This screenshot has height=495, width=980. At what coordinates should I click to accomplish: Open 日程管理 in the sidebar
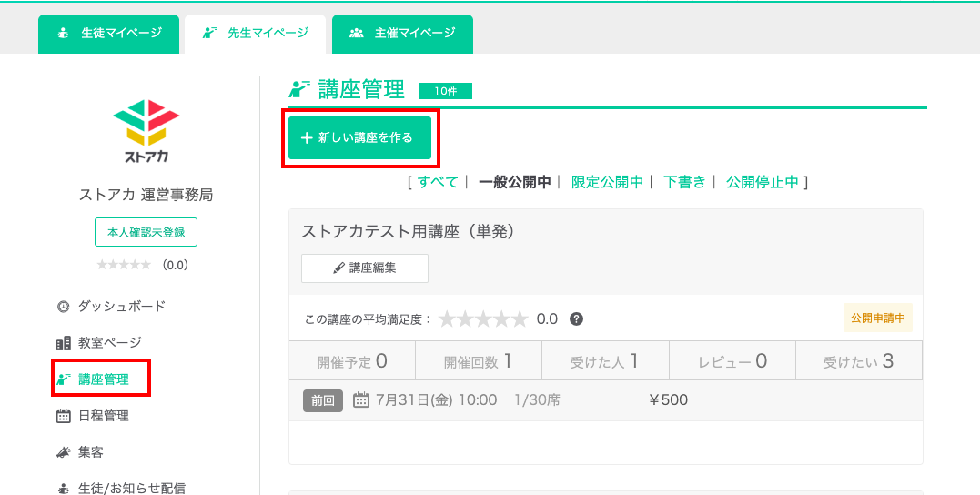(x=104, y=416)
